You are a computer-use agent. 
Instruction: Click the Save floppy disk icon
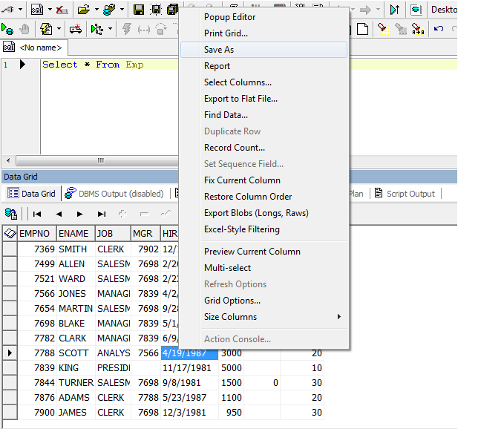(139, 10)
